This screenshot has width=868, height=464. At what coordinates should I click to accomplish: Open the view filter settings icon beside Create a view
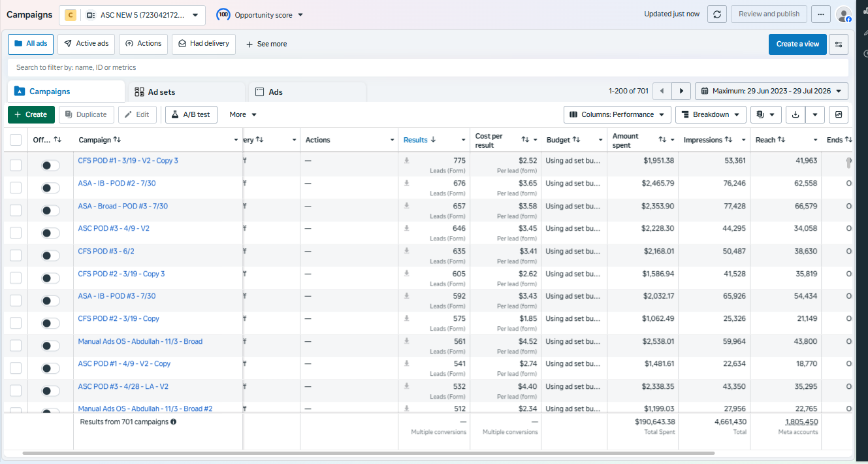coord(839,44)
